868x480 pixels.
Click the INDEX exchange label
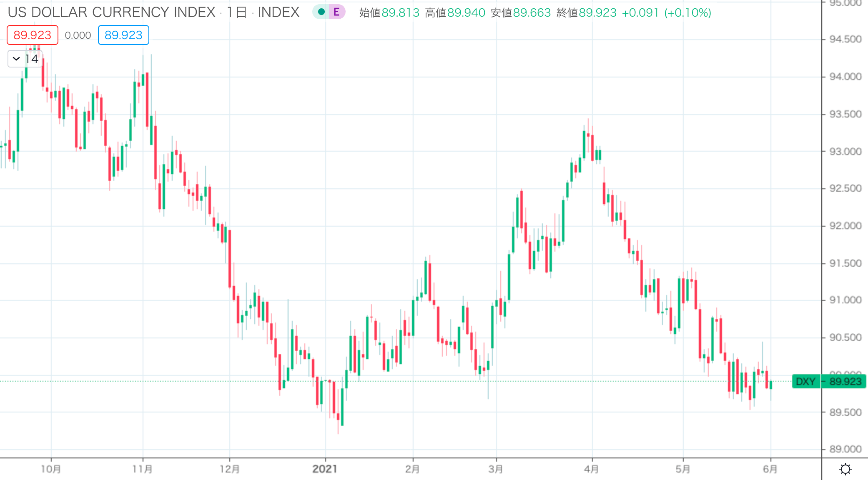[278, 12]
